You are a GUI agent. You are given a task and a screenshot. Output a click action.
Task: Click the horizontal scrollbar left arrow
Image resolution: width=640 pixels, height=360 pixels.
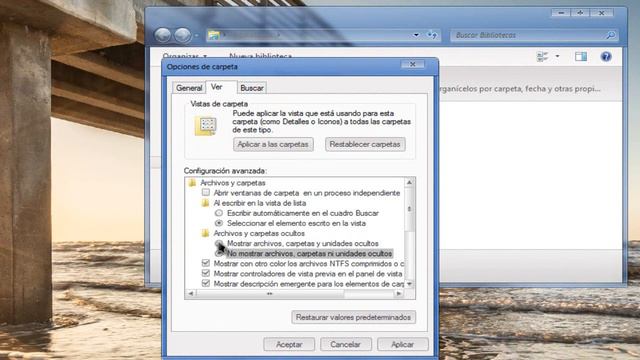(x=191, y=293)
